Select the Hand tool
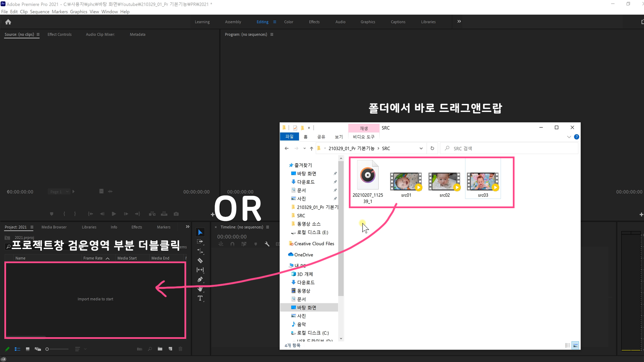Viewport: 644px width, 362px height. point(200,289)
